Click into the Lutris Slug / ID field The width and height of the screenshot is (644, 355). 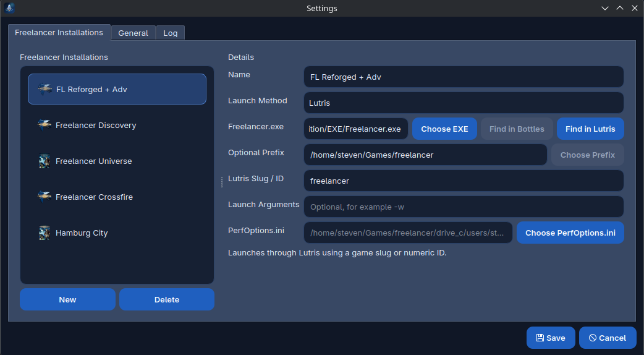pyautogui.click(x=464, y=181)
